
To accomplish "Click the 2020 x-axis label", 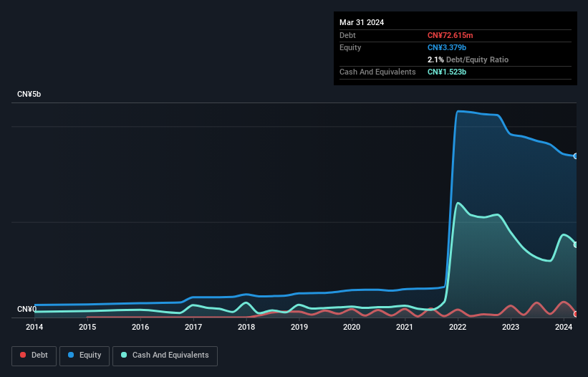I will click(x=352, y=327).
